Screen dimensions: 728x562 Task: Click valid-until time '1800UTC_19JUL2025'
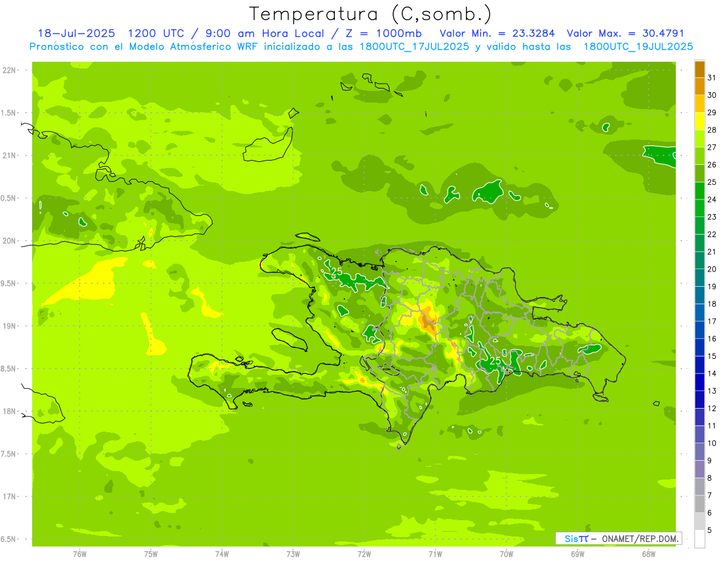638,47
